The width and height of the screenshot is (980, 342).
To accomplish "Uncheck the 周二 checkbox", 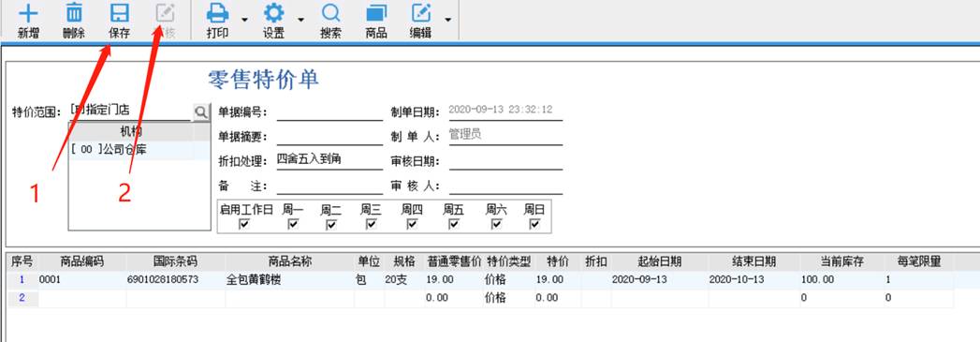I will (x=331, y=224).
